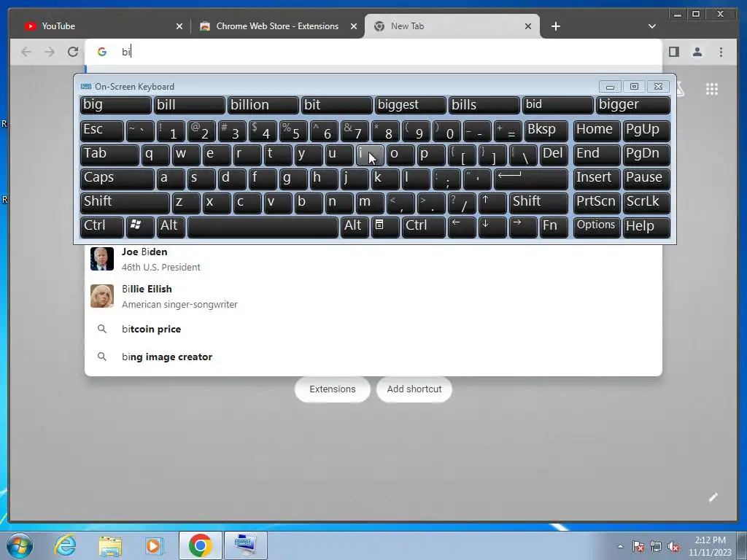Pick the 'billion' word prediction
The image size is (747, 560).
(x=263, y=105)
